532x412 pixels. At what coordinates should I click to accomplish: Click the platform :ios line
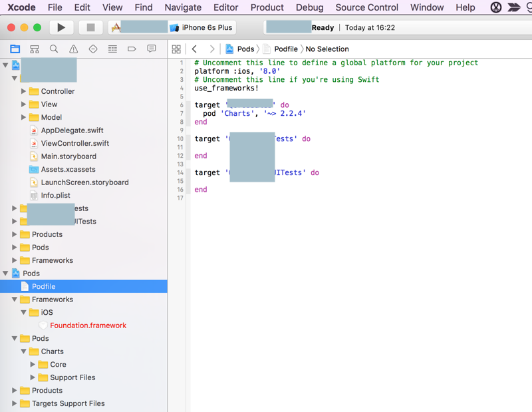click(237, 71)
